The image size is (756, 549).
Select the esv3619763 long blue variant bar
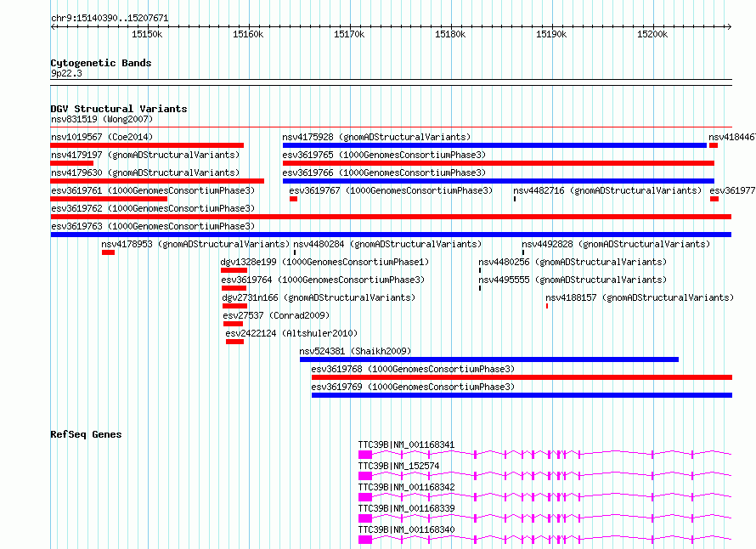pos(391,235)
